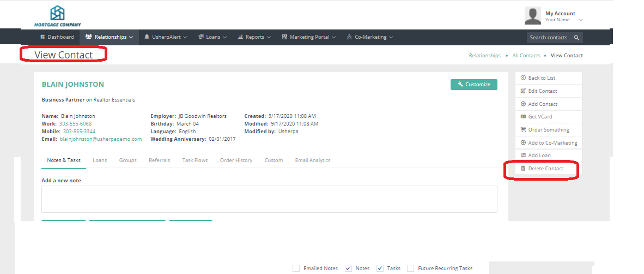Tick the Future Recurring Tasks checkbox
Image resolution: width=644 pixels, height=274 pixels.
410,268
